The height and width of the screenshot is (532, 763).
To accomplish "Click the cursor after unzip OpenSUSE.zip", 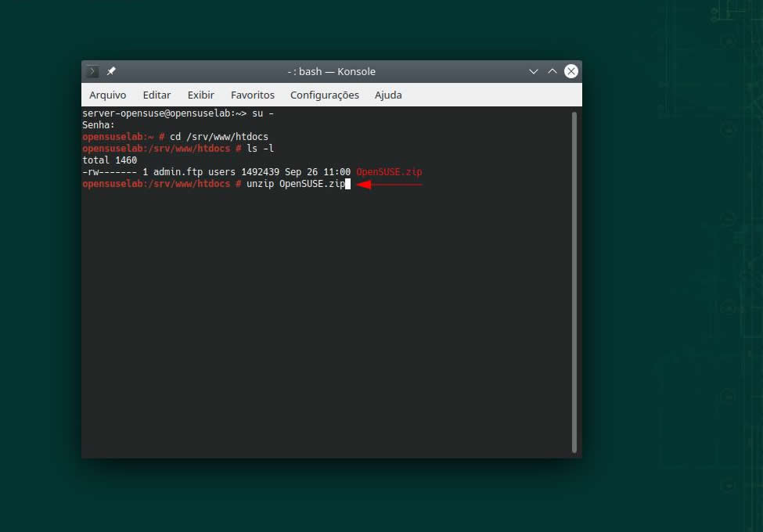I will pos(347,184).
